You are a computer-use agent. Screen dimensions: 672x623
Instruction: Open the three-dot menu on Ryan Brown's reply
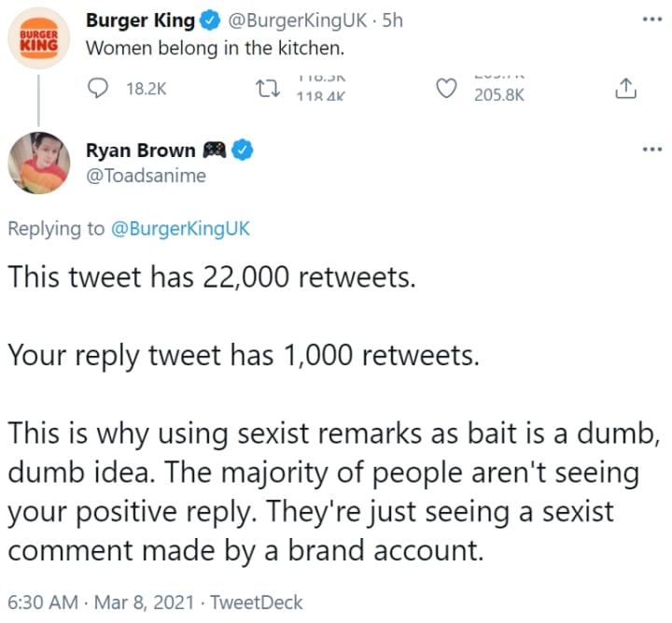(x=651, y=149)
